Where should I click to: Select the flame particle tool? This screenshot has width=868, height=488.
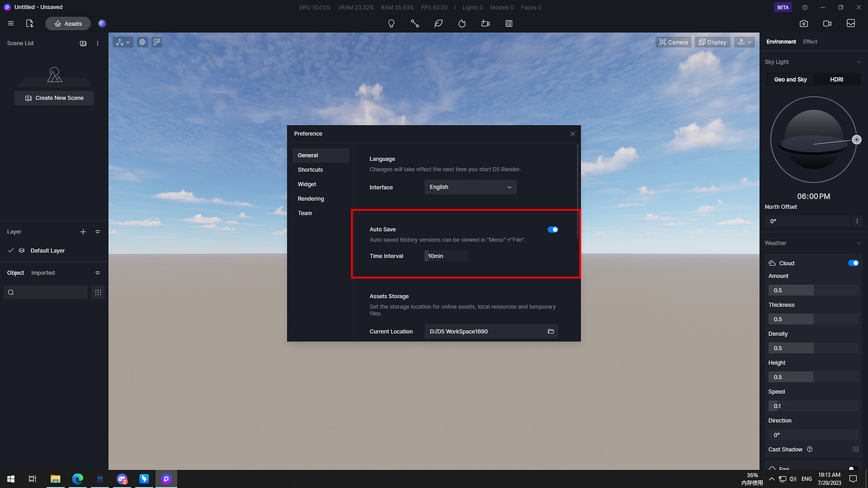462,23
